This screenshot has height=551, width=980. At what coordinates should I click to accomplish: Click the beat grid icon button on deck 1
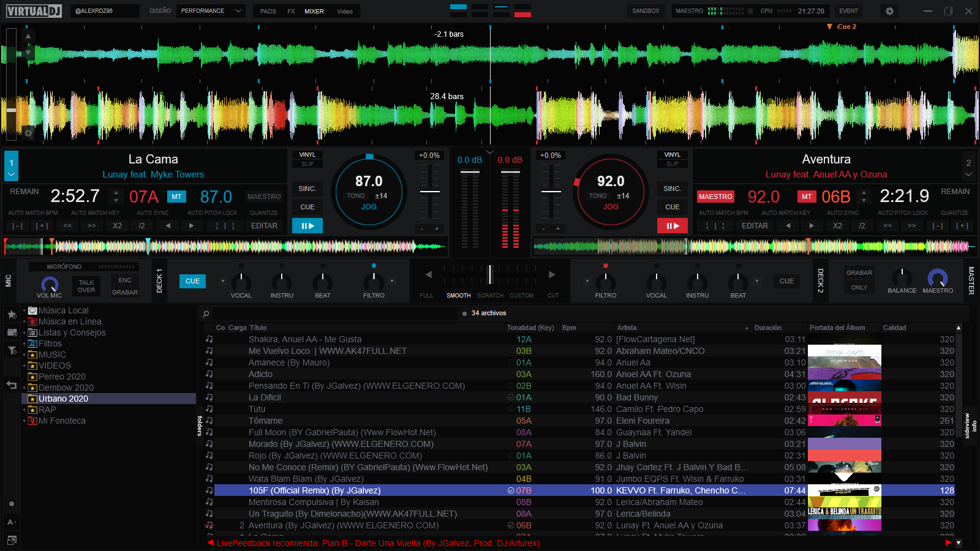coord(225,226)
